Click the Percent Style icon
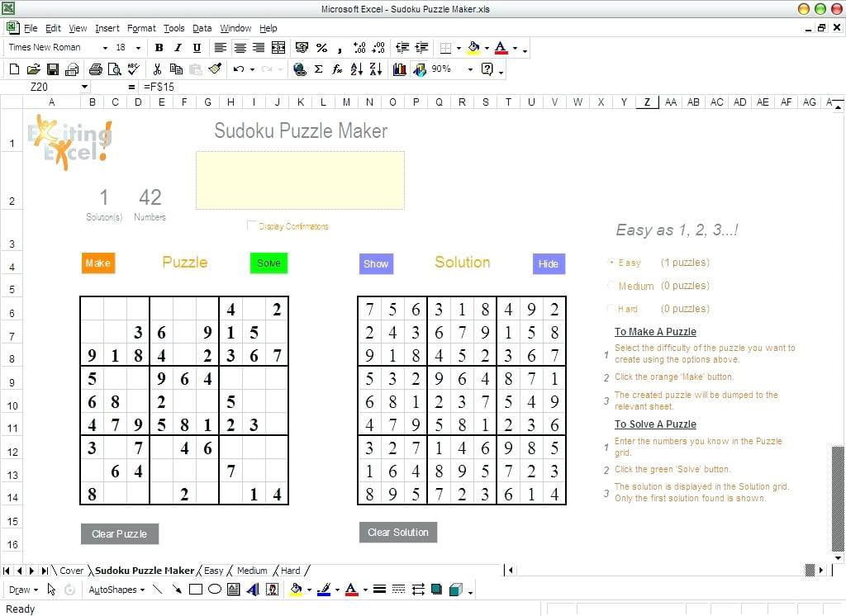This screenshot has height=616, width=846. [321, 47]
